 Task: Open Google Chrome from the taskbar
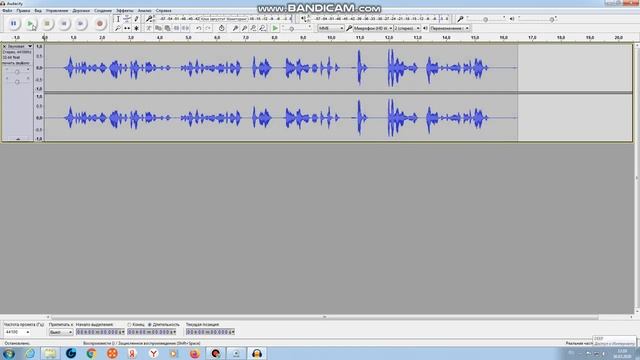coord(91,353)
